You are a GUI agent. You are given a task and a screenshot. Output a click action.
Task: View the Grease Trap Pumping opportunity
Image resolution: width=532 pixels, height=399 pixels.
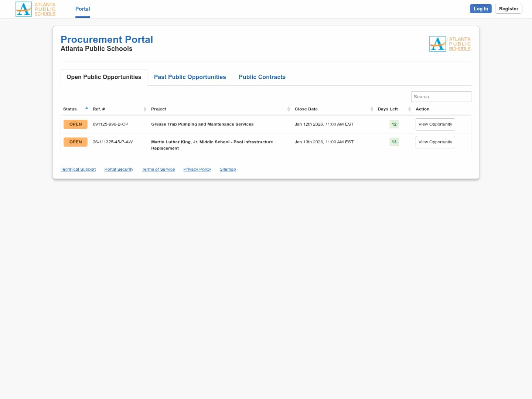pyautogui.click(x=435, y=125)
